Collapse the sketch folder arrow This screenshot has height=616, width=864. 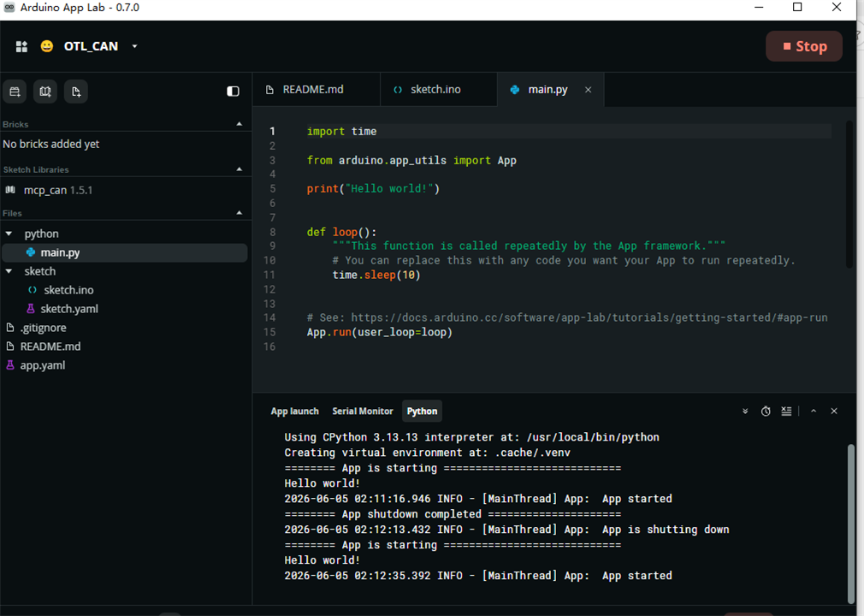click(x=9, y=271)
